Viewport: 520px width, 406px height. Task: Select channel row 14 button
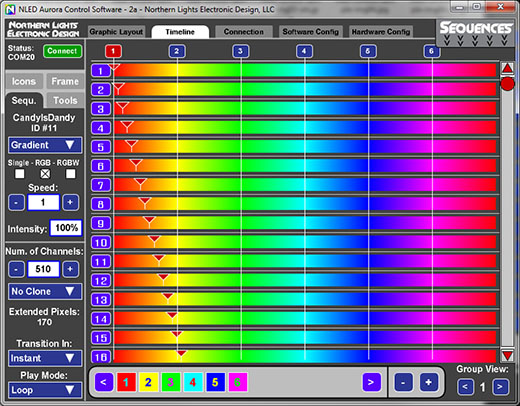101,319
